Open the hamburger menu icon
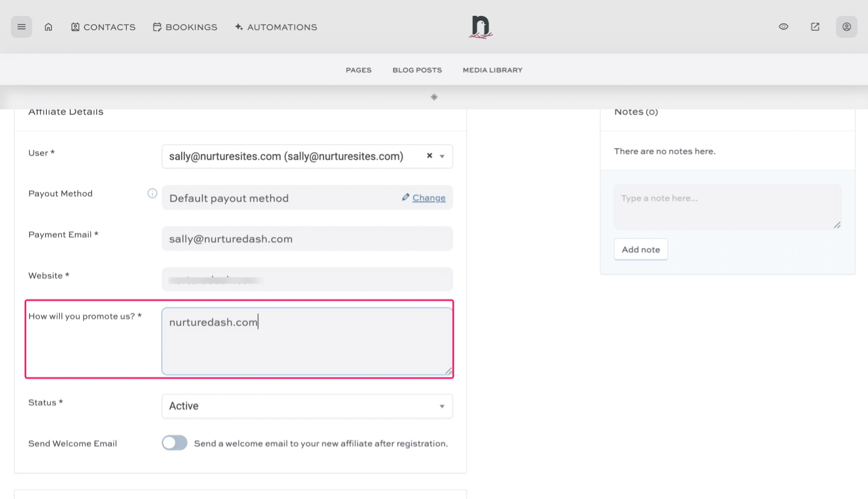Viewport: 868px width, 499px height. (21, 27)
